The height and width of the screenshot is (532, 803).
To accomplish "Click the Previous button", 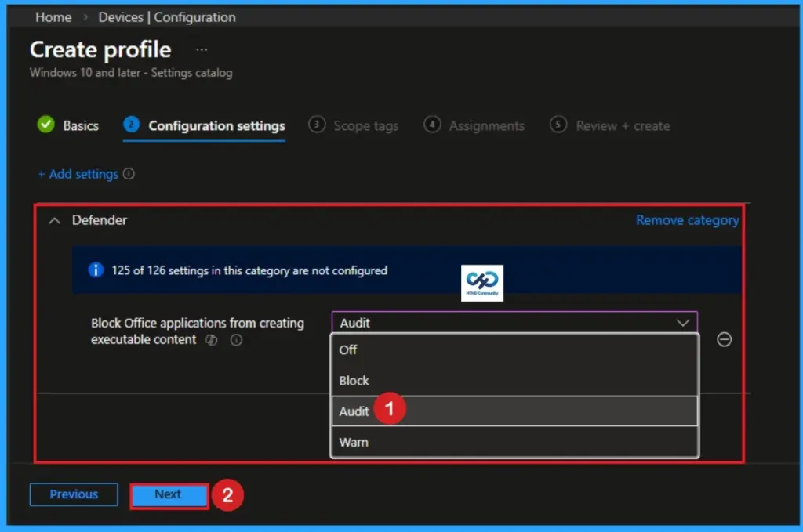I will pos(73,494).
